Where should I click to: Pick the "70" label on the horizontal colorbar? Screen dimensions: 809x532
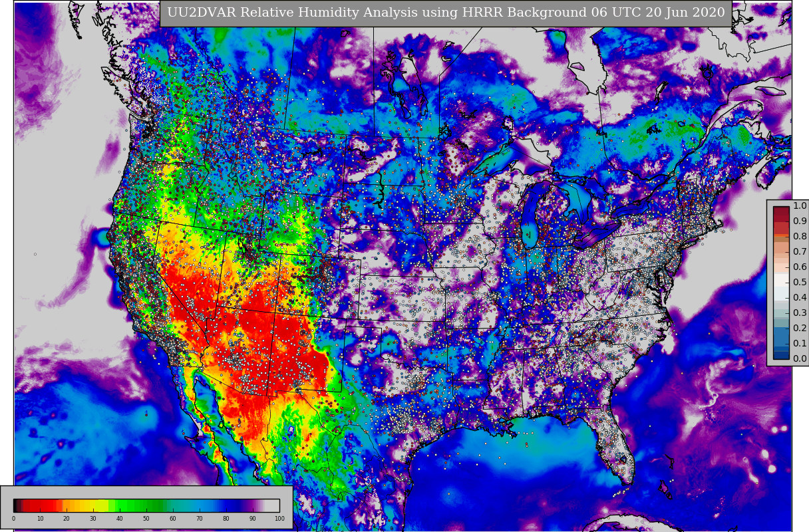point(200,519)
